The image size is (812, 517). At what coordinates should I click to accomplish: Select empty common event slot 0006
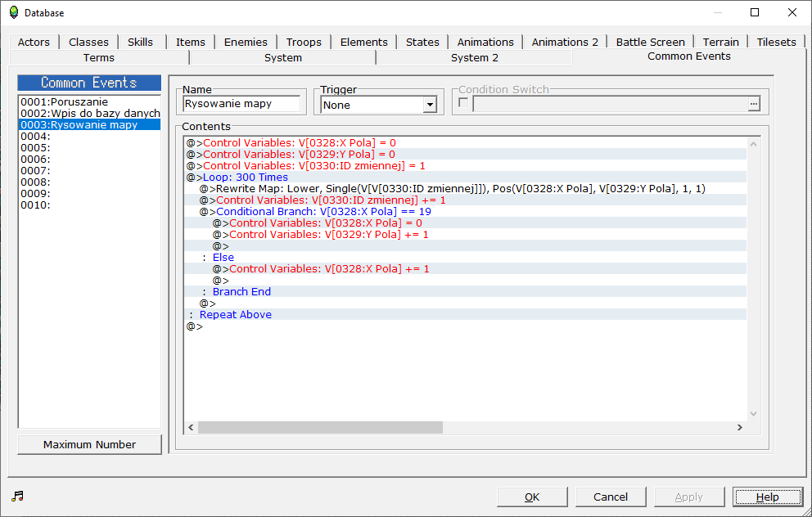coord(89,159)
